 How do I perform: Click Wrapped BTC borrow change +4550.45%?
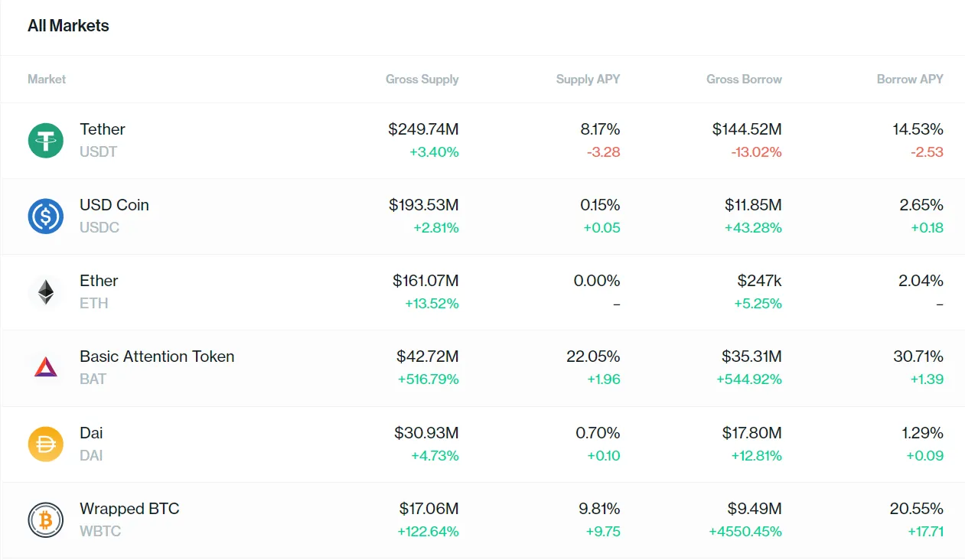click(745, 531)
